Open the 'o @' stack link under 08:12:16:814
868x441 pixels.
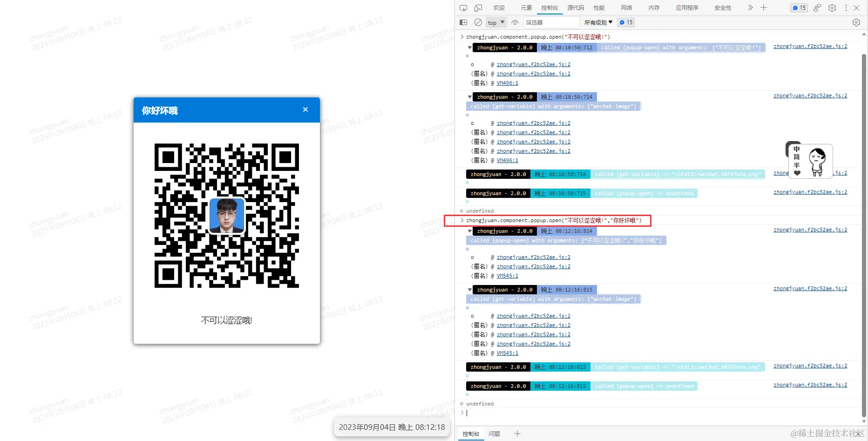tap(533, 257)
